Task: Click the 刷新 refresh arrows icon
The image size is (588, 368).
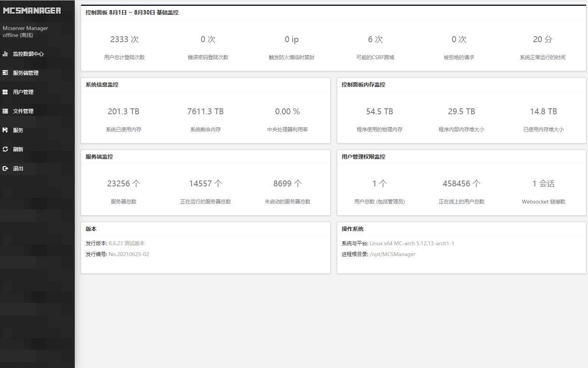Action: 5,149
